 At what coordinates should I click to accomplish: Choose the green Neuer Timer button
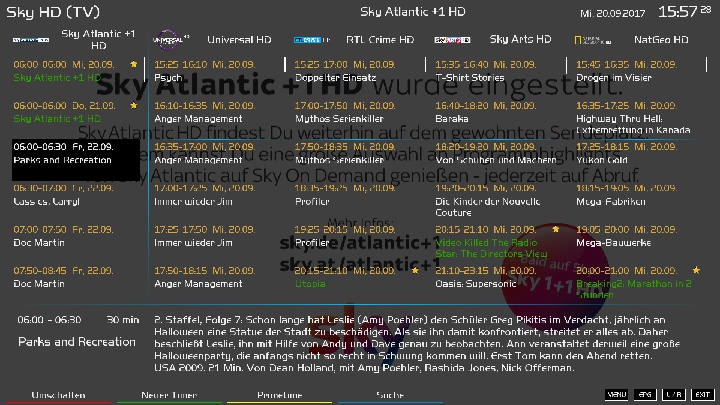pyautogui.click(x=169, y=395)
